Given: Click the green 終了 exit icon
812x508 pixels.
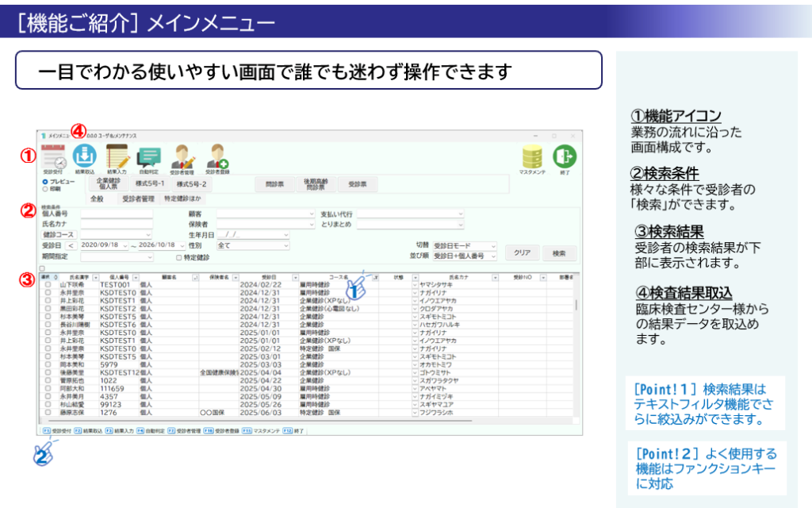Looking at the screenshot, I should (565, 156).
